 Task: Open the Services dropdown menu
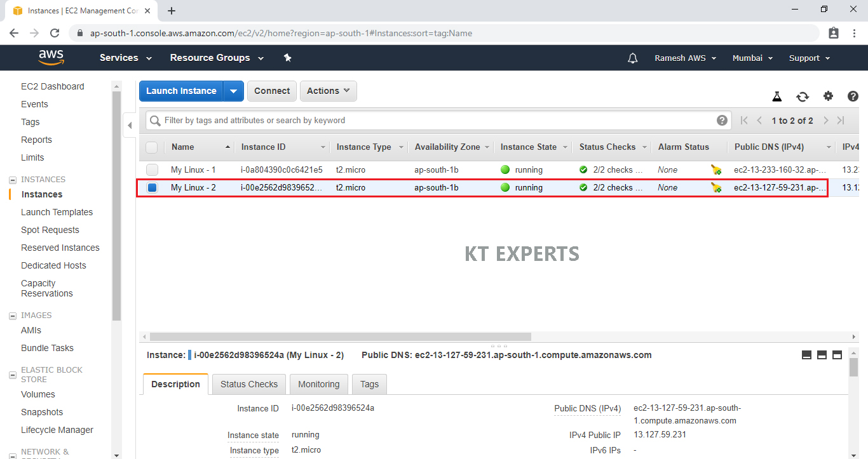[x=126, y=58]
